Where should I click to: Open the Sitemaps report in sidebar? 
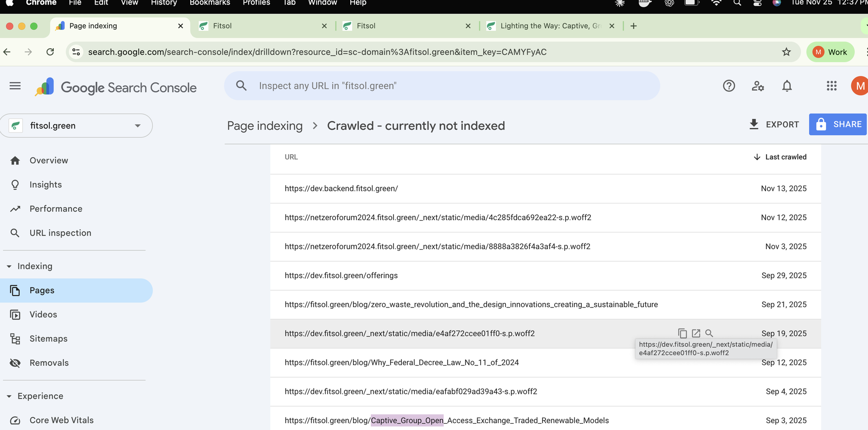tap(48, 338)
